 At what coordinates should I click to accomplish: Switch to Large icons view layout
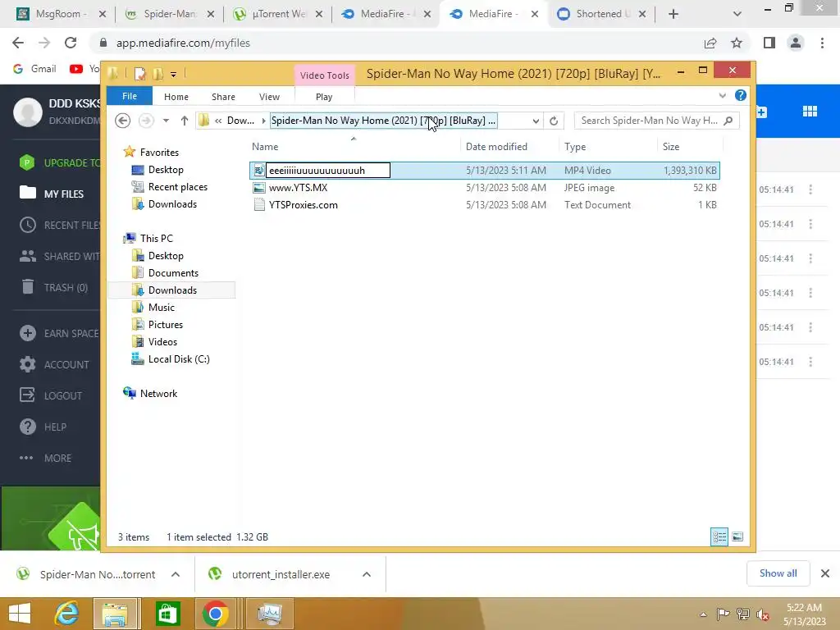tap(737, 536)
